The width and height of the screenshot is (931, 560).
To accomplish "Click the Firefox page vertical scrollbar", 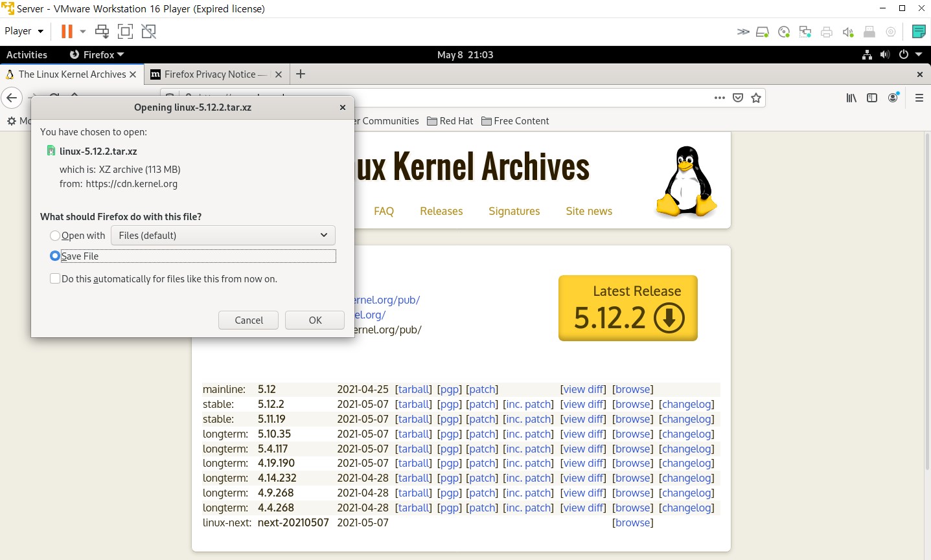I will pos(926,300).
